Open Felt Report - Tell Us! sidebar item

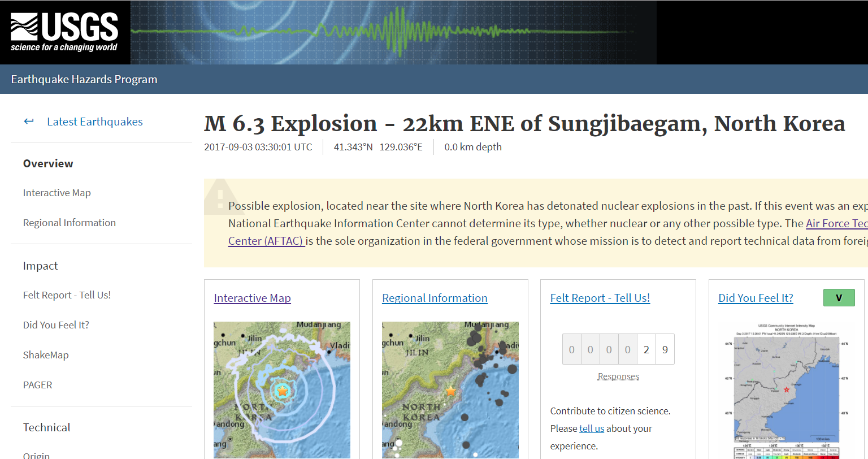point(67,295)
